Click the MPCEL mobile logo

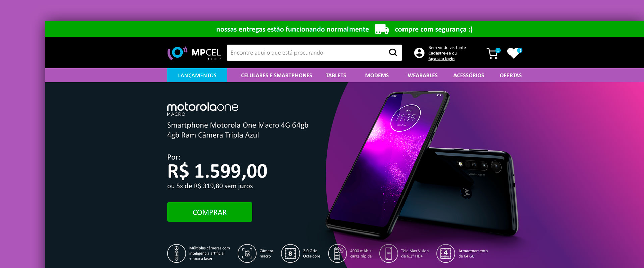194,53
